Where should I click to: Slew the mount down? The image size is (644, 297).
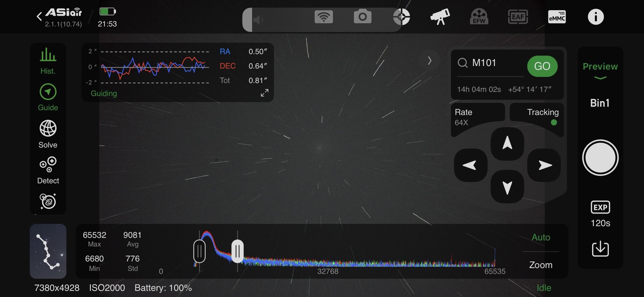point(507,187)
